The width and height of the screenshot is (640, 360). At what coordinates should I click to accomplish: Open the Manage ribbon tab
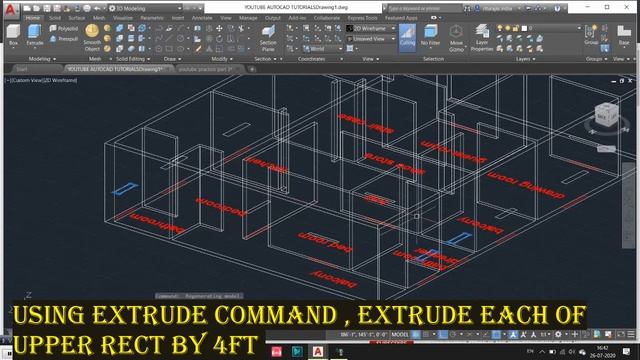coord(248,18)
